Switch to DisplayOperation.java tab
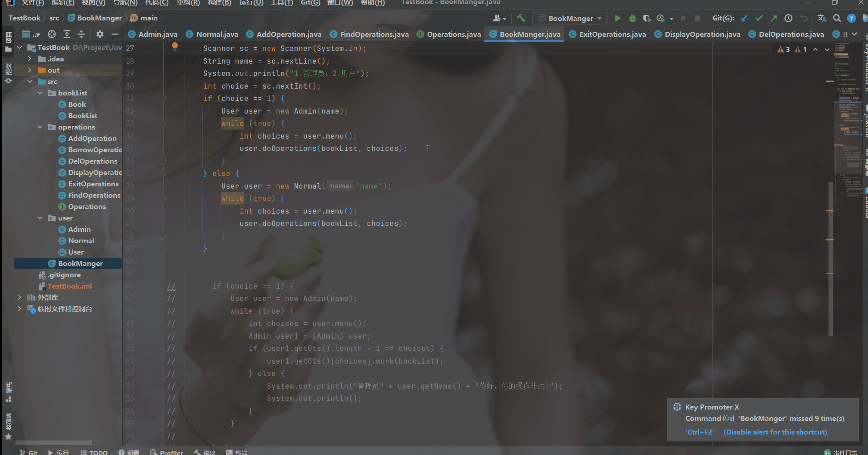The image size is (868, 455). [x=697, y=34]
